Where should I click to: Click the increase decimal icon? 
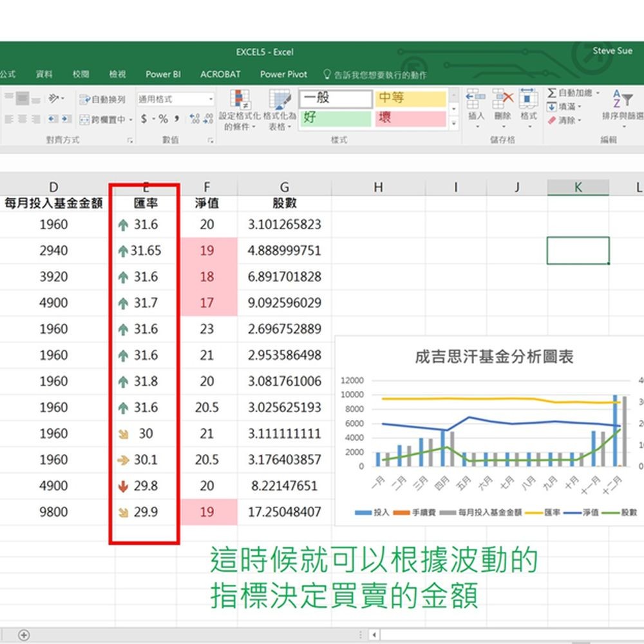pos(194,119)
